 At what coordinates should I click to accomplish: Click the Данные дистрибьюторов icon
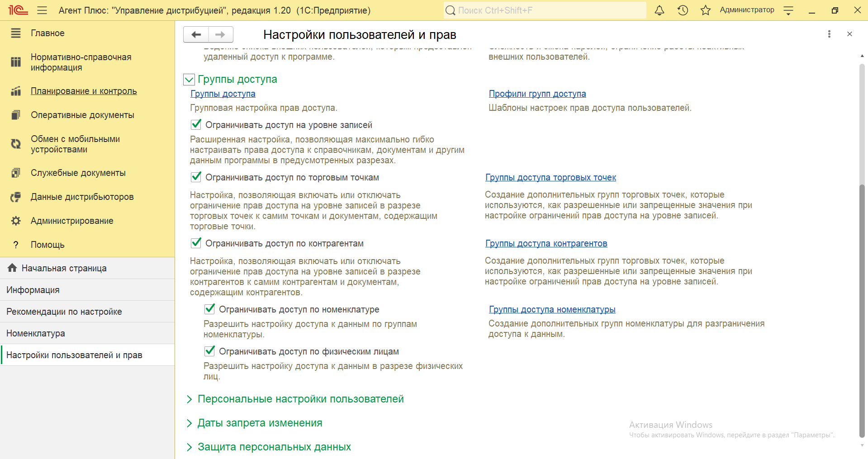pyautogui.click(x=16, y=197)
